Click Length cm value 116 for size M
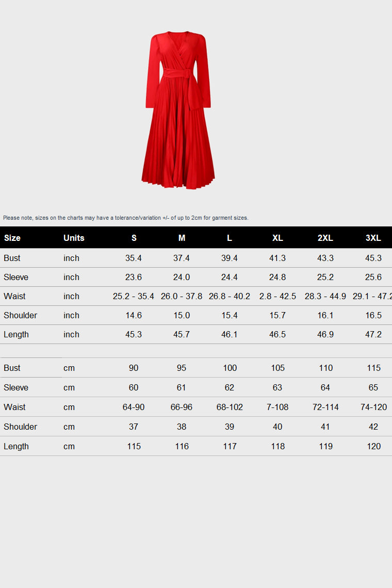 [x=182, y=446]
